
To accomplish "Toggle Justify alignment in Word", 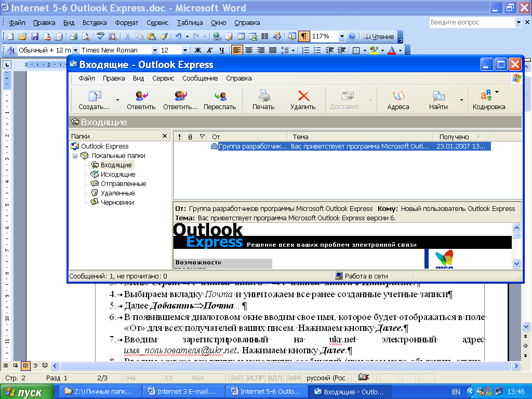I will tap(272, 50).
